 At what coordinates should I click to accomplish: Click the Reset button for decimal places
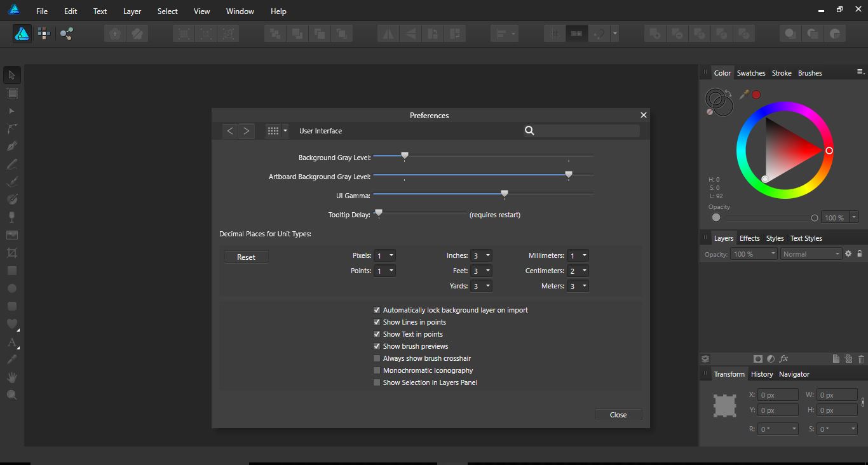click(246, 257)
